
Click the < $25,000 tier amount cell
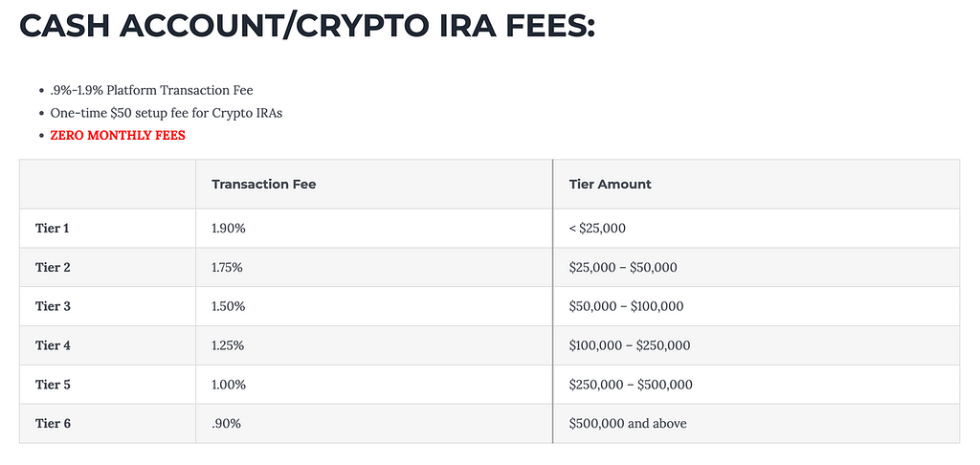[756, 228]
